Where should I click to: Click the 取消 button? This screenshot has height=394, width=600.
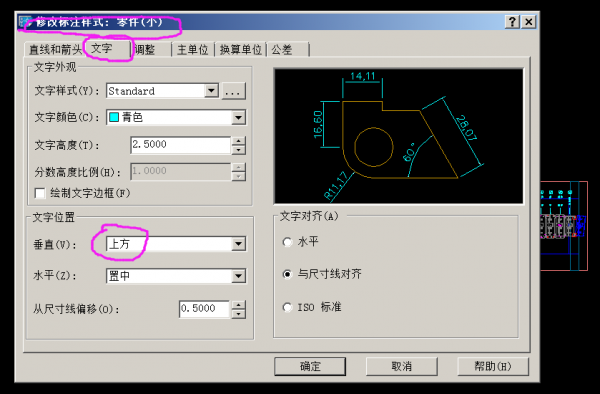click(x=401, y=366)
